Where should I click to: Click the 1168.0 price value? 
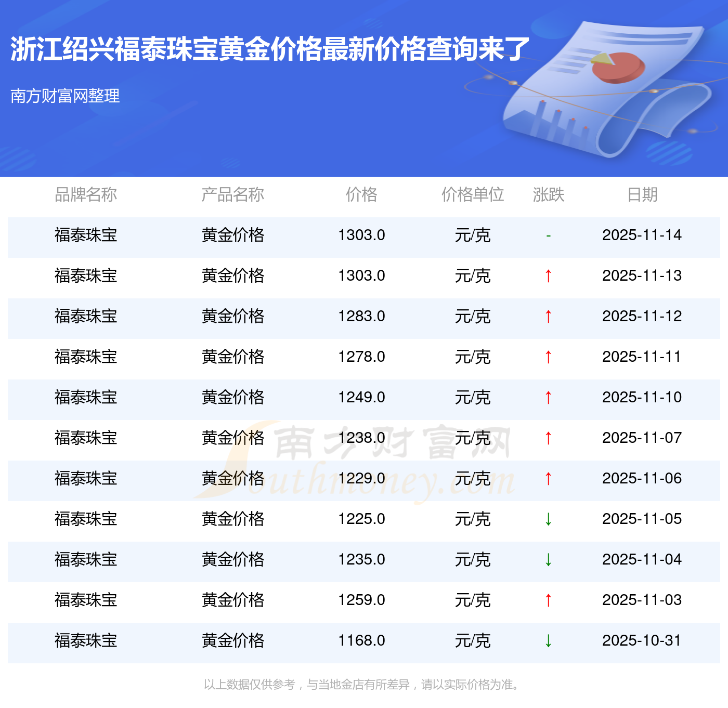point(361,641)
